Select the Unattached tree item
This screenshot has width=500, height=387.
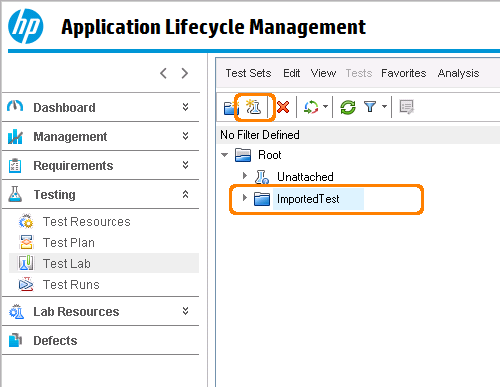coord(305,177)
